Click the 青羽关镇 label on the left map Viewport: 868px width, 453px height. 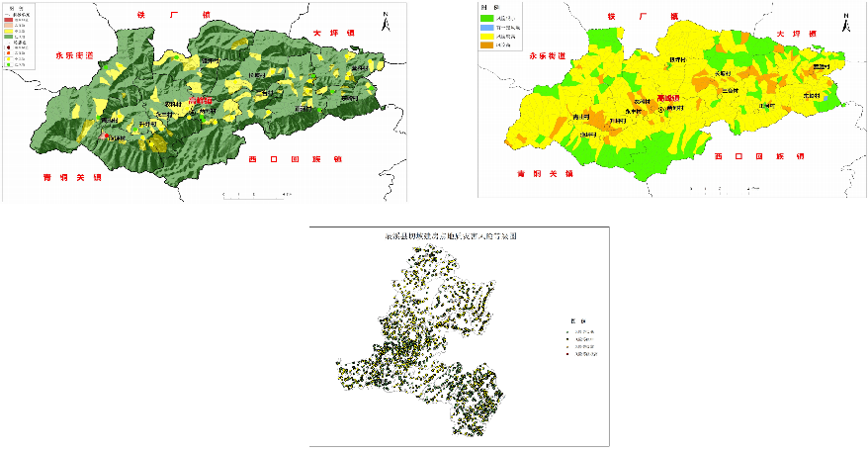tap(70, 178)
